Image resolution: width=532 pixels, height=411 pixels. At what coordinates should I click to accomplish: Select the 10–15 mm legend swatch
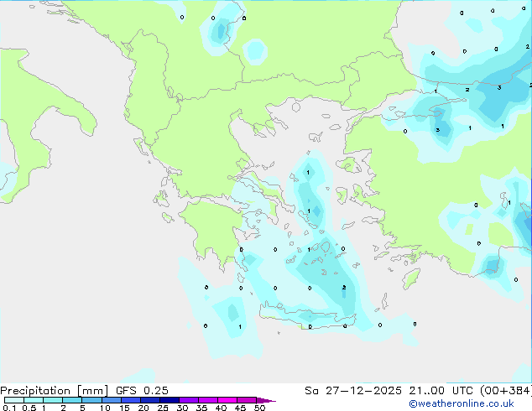coord(111,400)
